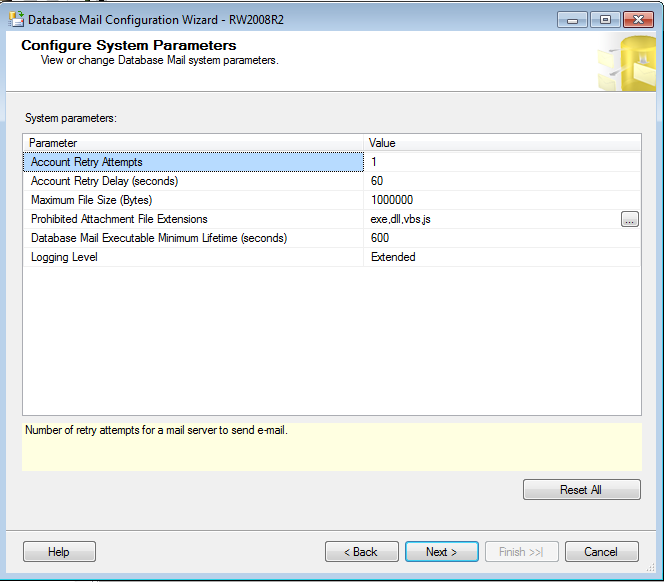
Task: Select Prohibited Attachment File Extensions parameter
Action: tap(194, 219)
